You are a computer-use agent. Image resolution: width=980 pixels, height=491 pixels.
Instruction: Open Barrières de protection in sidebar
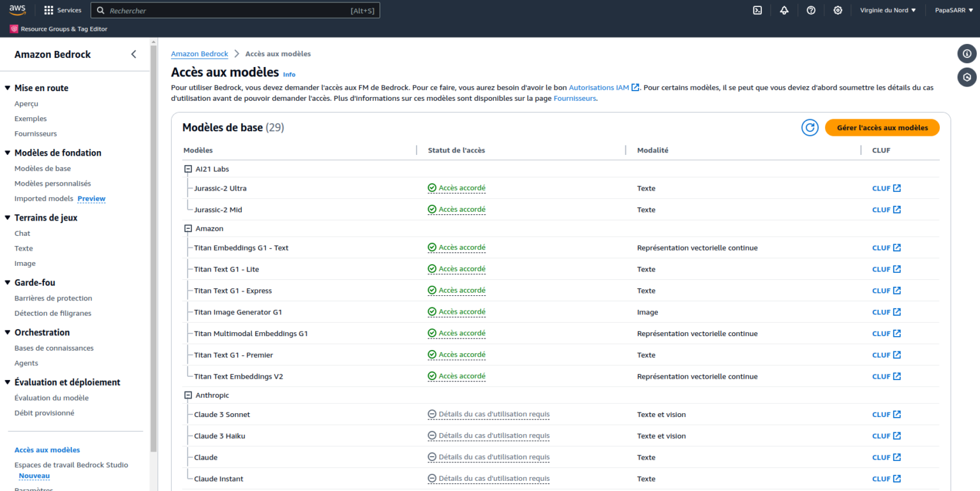pyautogui.click(x=53, y=298)
